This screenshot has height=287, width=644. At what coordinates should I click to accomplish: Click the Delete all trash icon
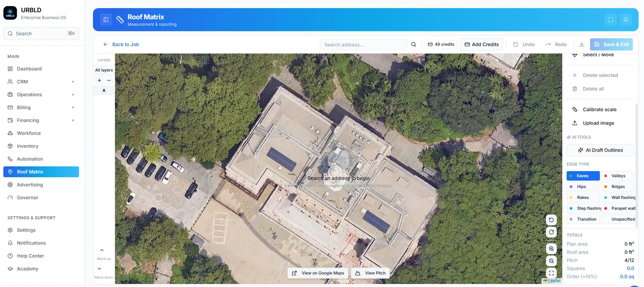(575, 89)
